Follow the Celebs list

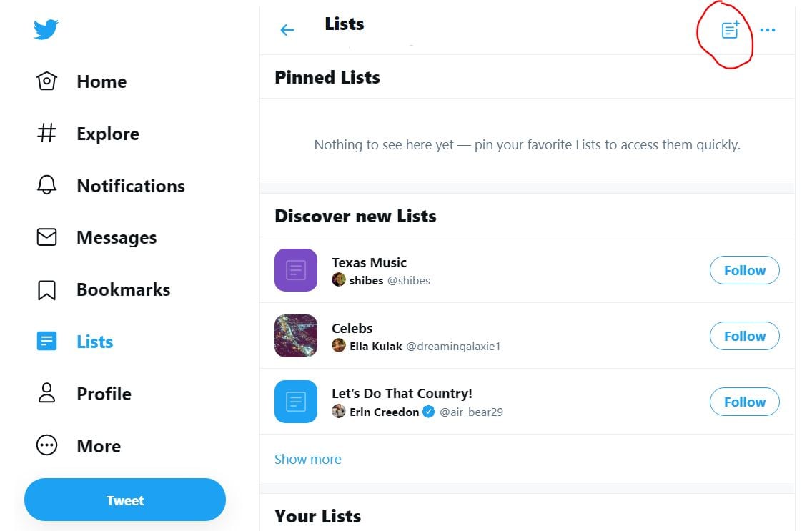click(744, 336)
